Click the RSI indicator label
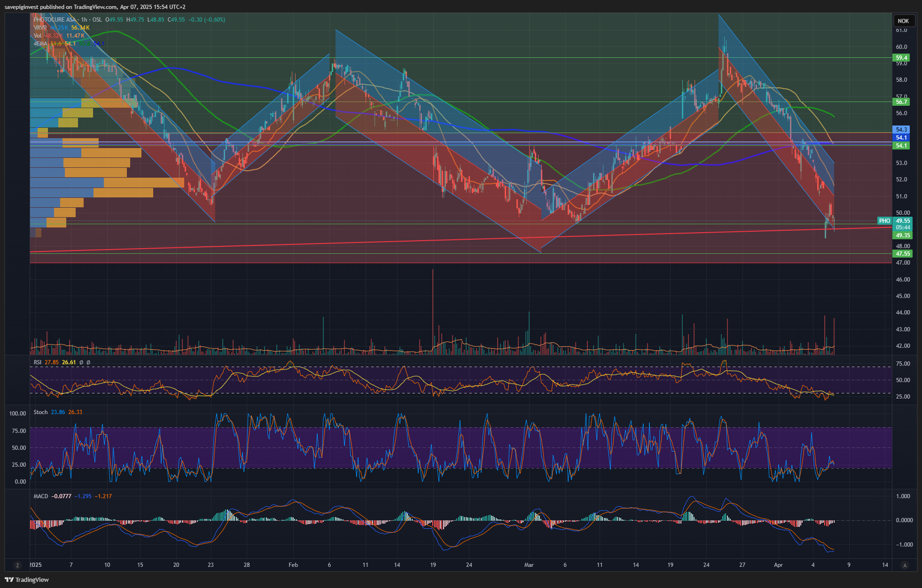Viewport: 922px width, 588px height. tap(38, 362)
